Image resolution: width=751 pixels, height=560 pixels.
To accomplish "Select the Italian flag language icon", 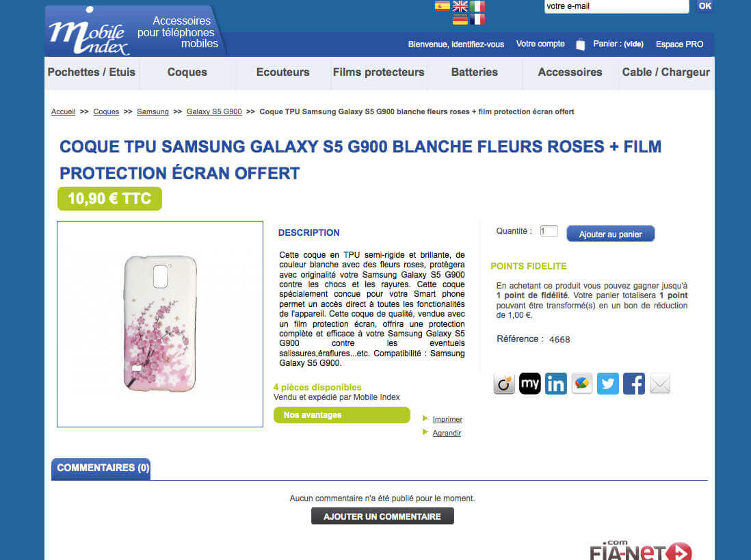I will [477, 5].
